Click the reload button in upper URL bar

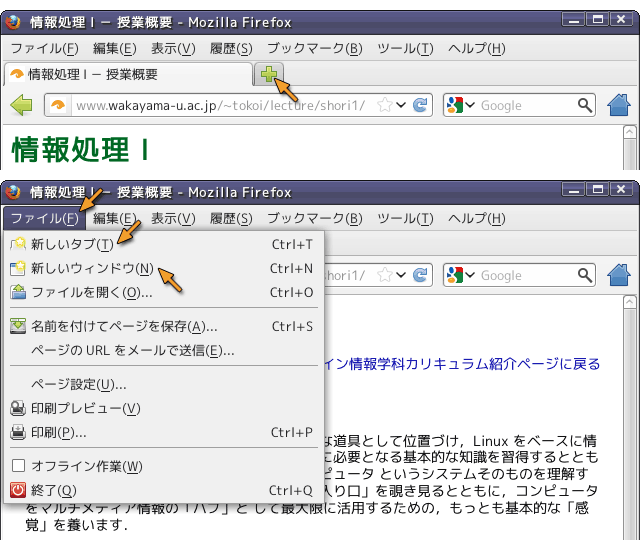[421, 105]
